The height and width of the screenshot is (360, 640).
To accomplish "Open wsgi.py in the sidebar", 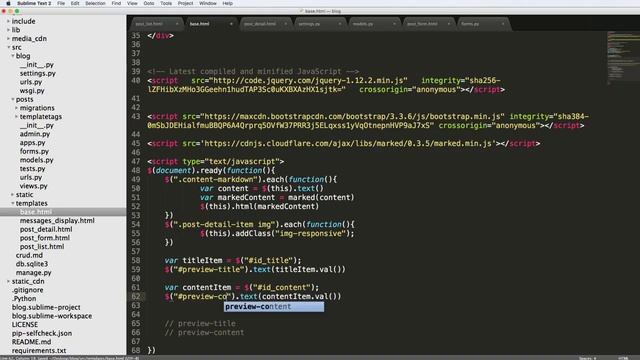I will tap(32, 91).
